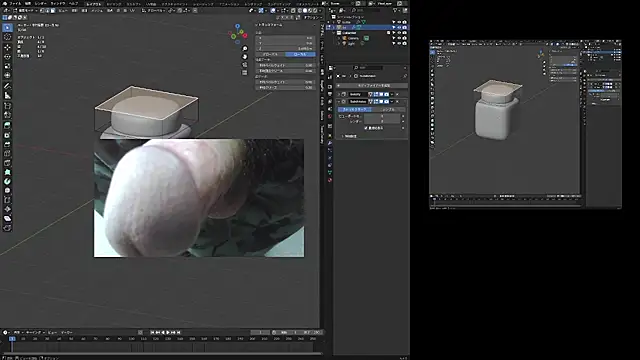
Task: Switch to the Layout workspace tab
Action: pos(93,4)
